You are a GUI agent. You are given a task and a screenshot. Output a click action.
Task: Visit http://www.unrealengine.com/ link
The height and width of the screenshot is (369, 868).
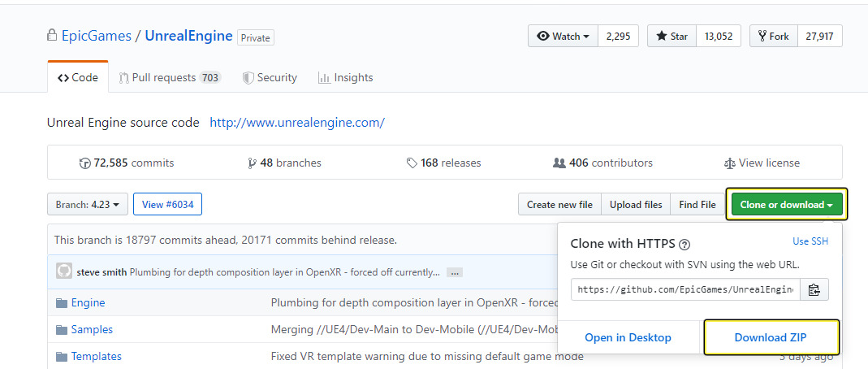tap(297, 123)
